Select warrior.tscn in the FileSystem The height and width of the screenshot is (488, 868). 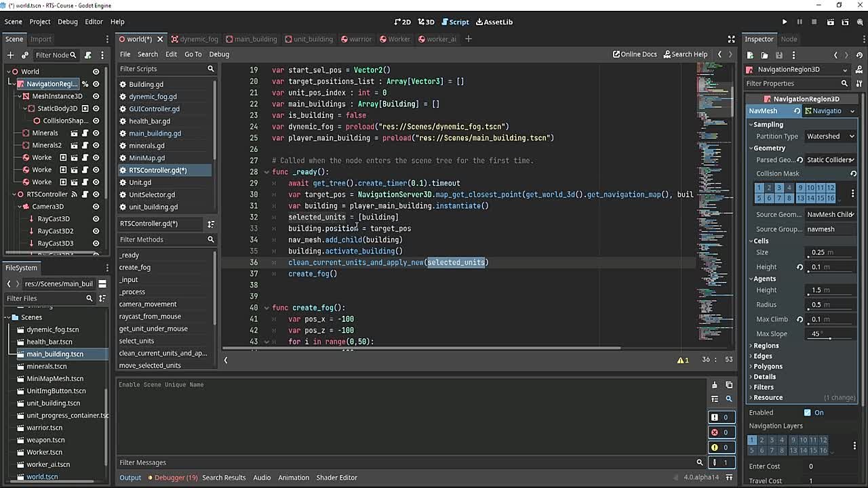(x=44, y=428)
